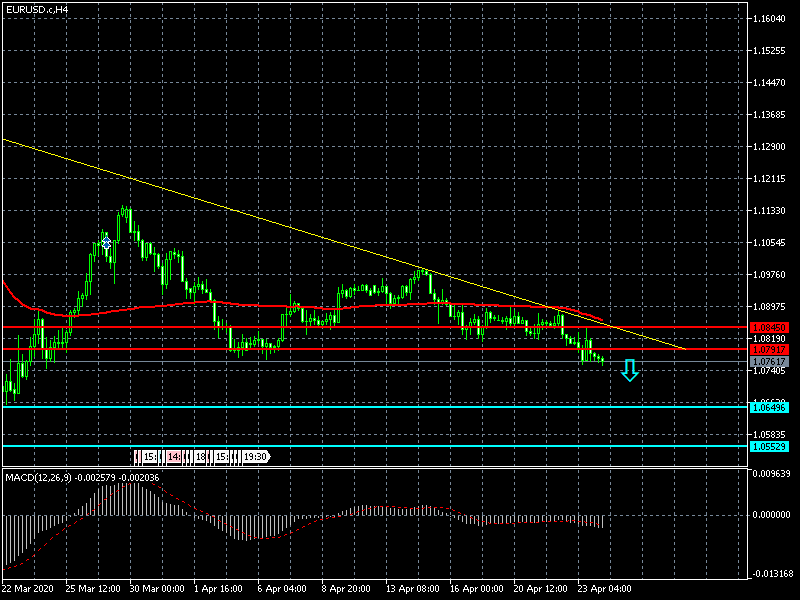Click the cyan 1.06498 price tag
800x600 pixels.
coord(770,407)
